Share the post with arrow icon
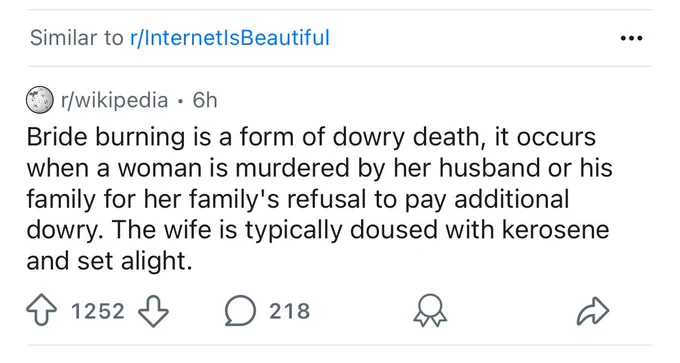Viewport: 680px width, 363px height. pos(593,311)
